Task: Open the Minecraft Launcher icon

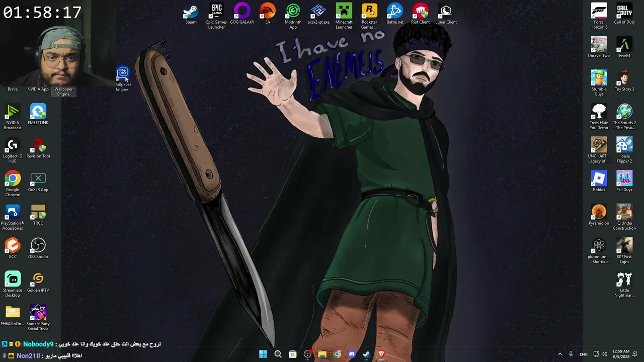Action: [x=344, y=16]
